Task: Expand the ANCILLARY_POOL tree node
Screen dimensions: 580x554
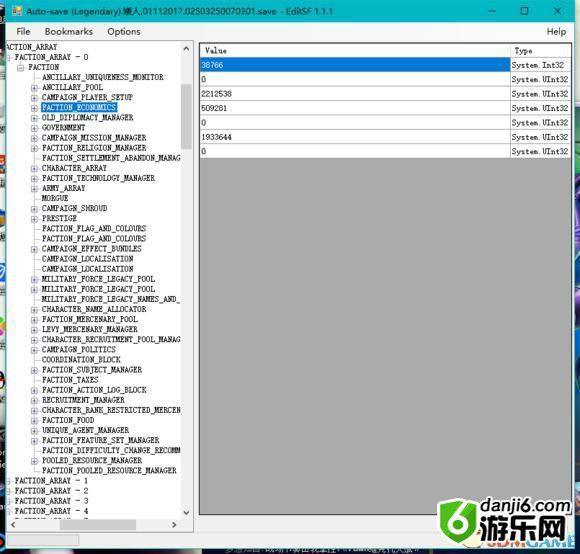Action: click(x=34, y=88)
